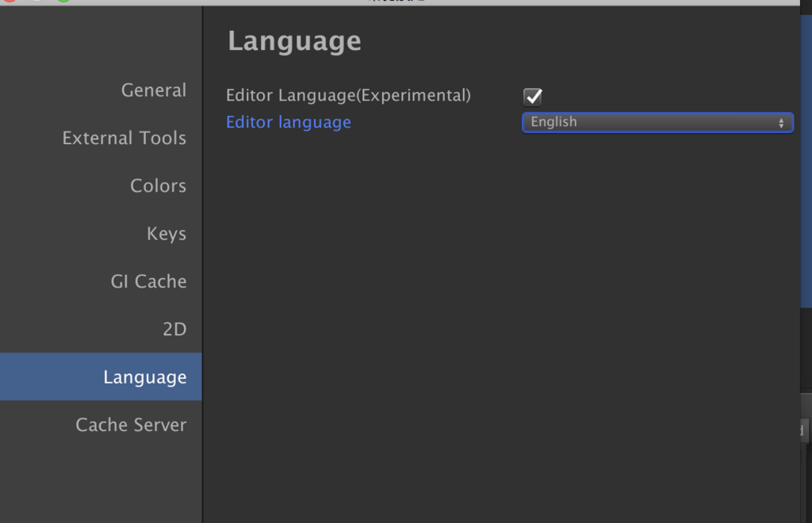
Task: Click the Language heading at top
Action: click(294, 41)
